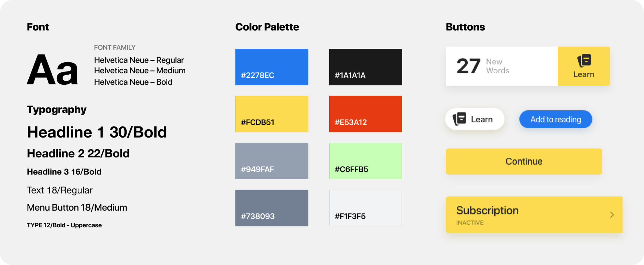This screenshot has width=644, height=265.
Task: Open the Subscription inactive banner
Action: coord(534,215)
